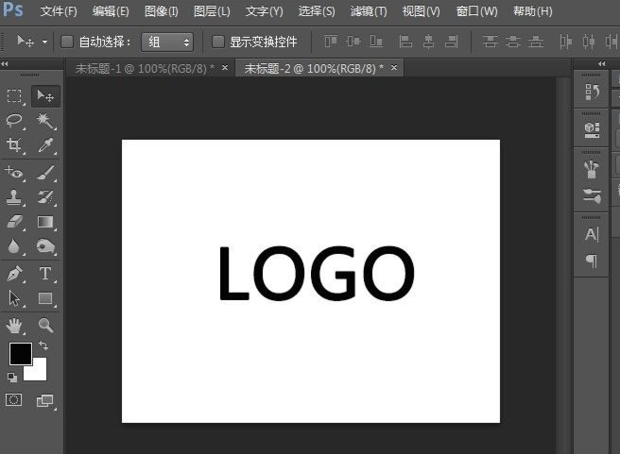Screen dimensions: 620x454
Task: Enable the 显示变换控件 checkbox
Action: 218,42
